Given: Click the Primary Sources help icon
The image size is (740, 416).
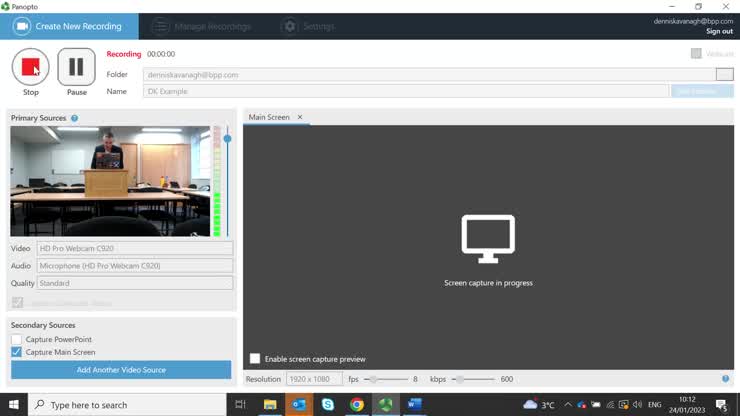Looking at the screenshot, I should point(74,118).
